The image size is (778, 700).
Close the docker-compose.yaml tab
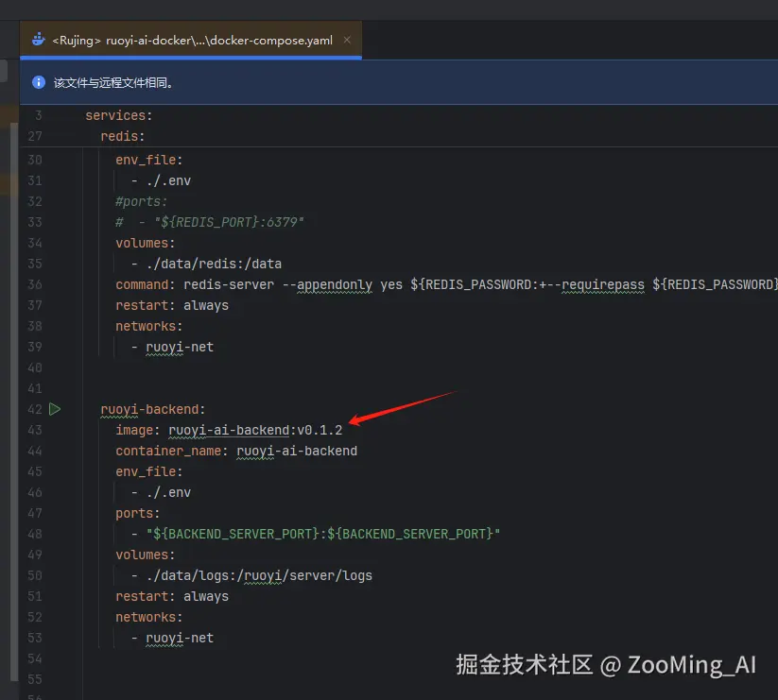click(x=347, y=40)
